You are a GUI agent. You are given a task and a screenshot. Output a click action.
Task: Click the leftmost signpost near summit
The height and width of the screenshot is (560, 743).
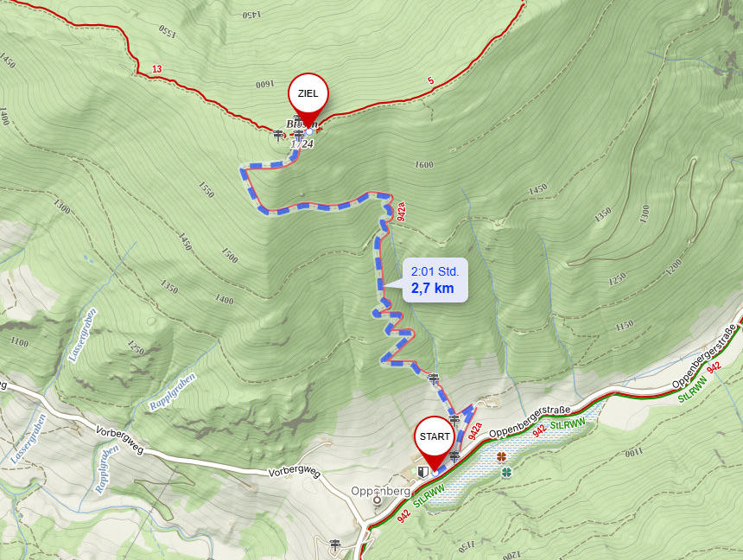[278, 136]
